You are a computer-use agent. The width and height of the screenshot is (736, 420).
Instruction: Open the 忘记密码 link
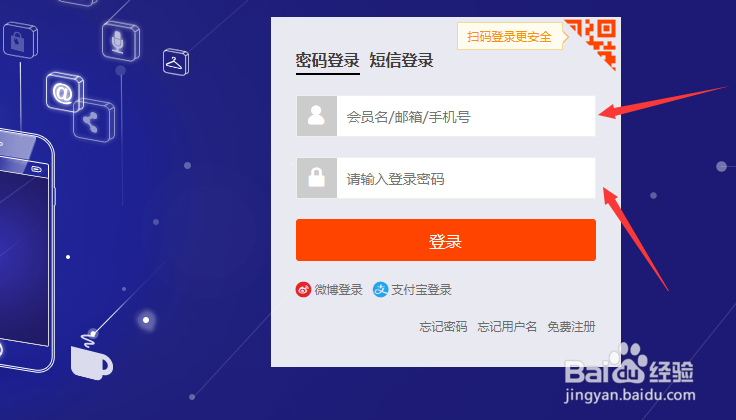tap(443, 327)
